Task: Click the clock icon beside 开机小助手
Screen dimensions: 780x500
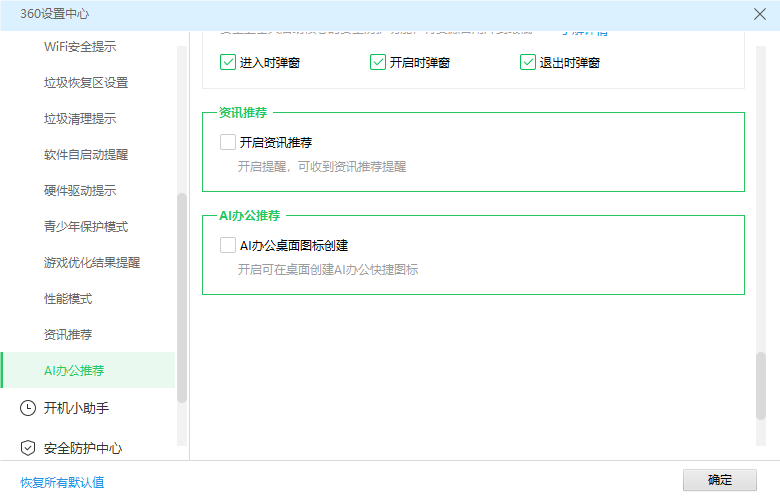Action: click(x=28, y=408)
